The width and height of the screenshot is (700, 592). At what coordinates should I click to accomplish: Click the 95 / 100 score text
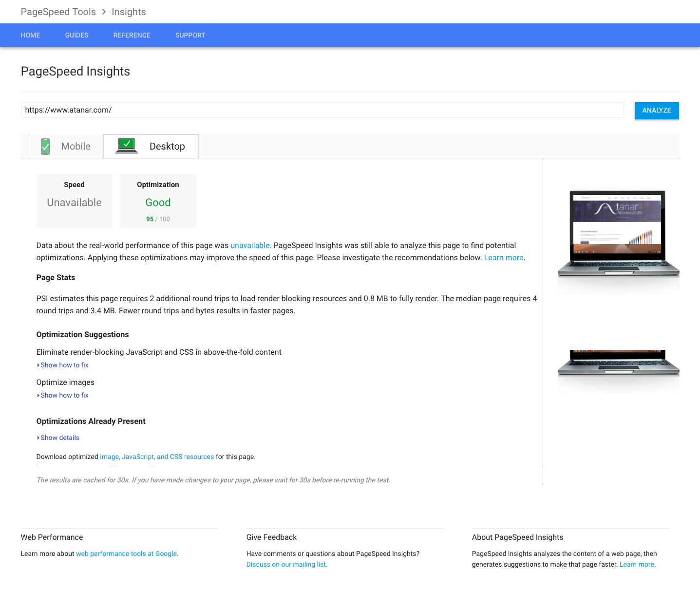tap(158, 219)
